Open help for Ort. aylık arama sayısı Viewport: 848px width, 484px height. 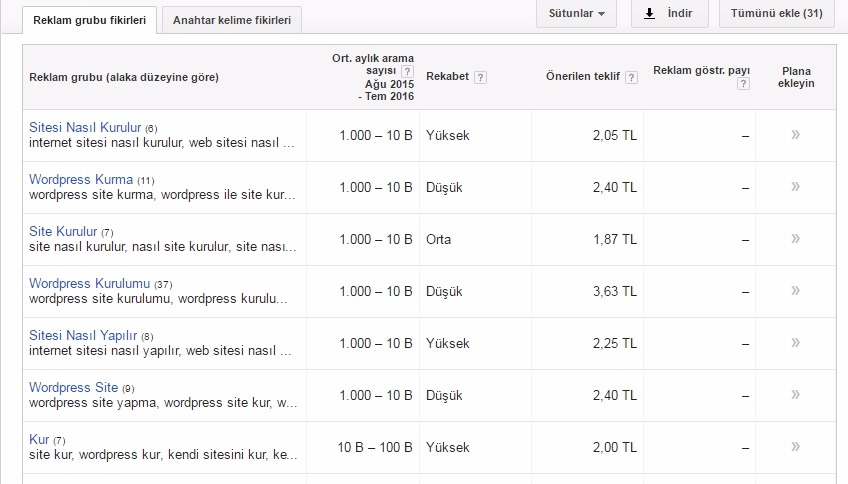pyautogui.click(x=407, y=71)
